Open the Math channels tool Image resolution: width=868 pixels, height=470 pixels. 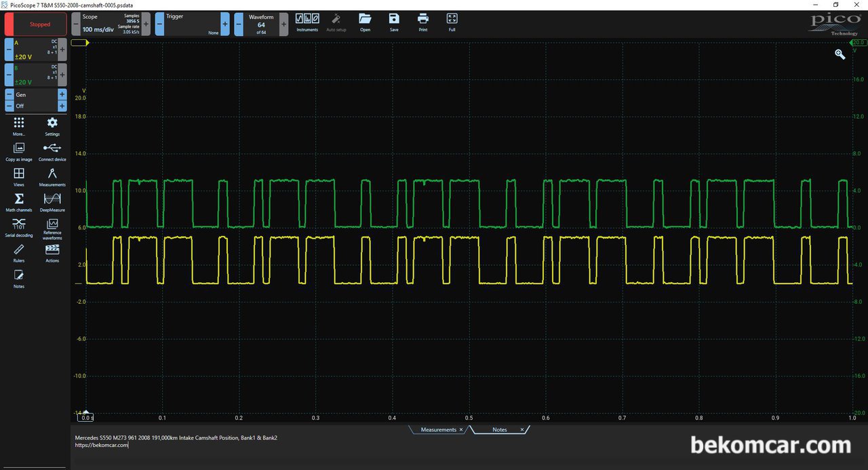(19, 201)
